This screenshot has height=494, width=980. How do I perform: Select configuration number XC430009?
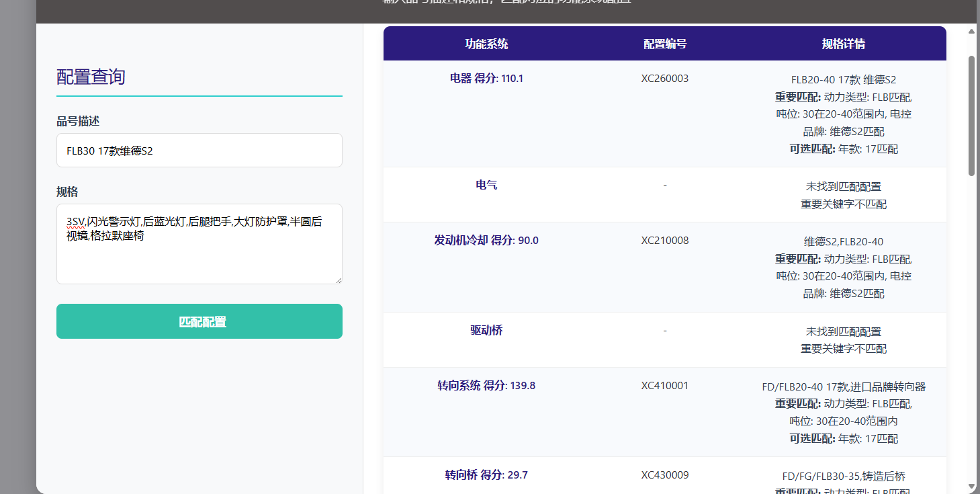click(664, 475)
